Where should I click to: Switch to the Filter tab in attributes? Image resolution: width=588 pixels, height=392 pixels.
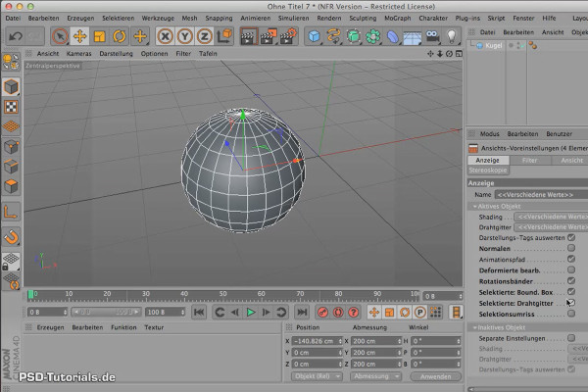click(530, 160)
